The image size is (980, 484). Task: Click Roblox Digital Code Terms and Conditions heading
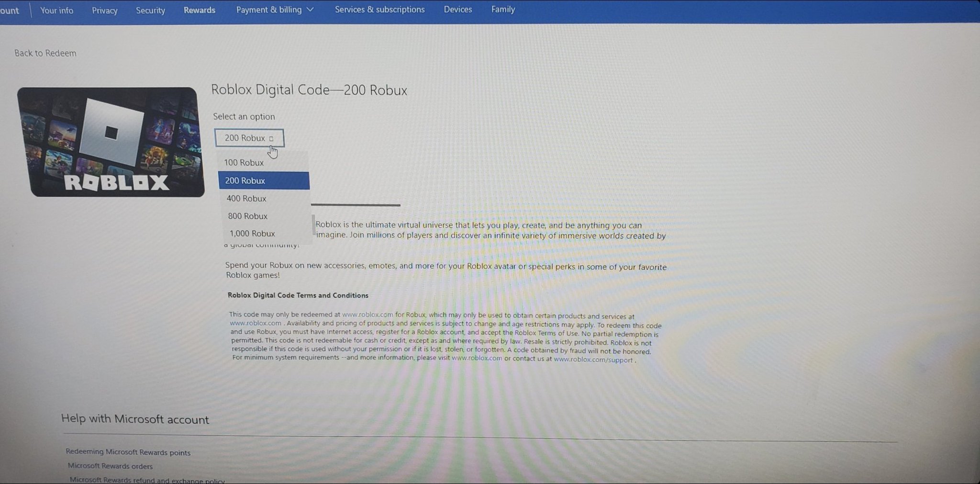(298, 295)
